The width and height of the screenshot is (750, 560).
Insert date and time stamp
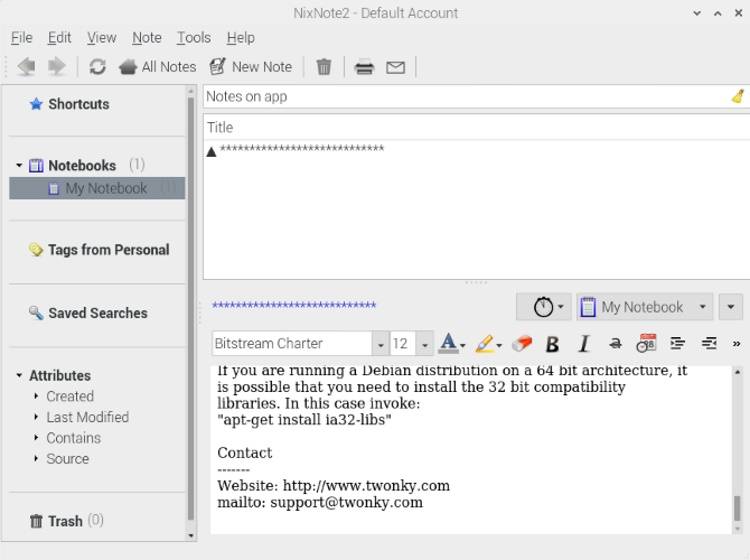pyautogui.click(x=646, y=343)
